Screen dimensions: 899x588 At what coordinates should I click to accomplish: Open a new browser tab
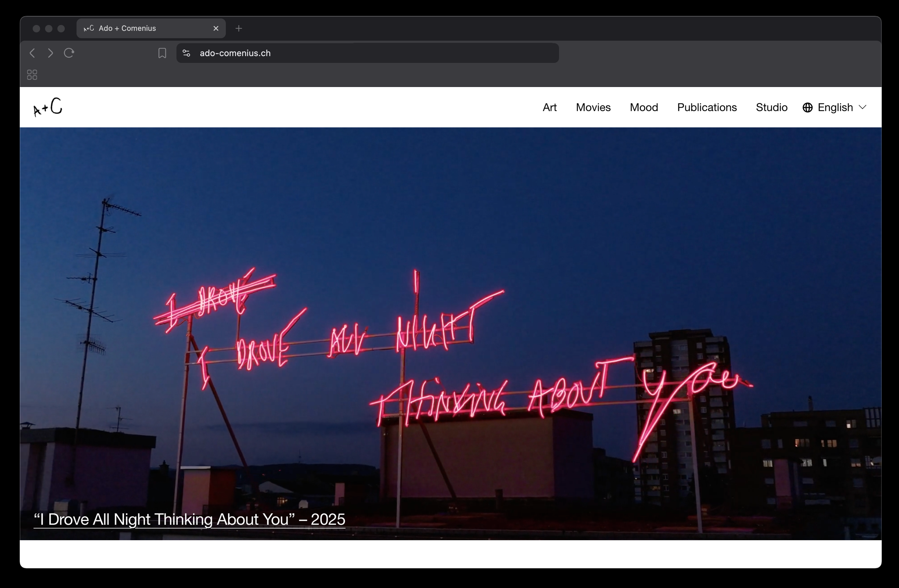(239, 28)
